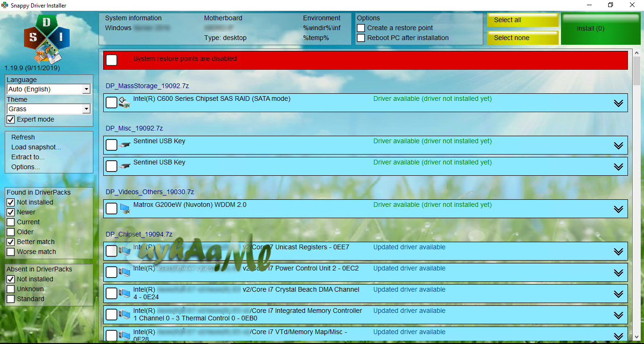The image size is (644, 344).
Task: Uncheck the Better match filter
Action: pos(10,242)
